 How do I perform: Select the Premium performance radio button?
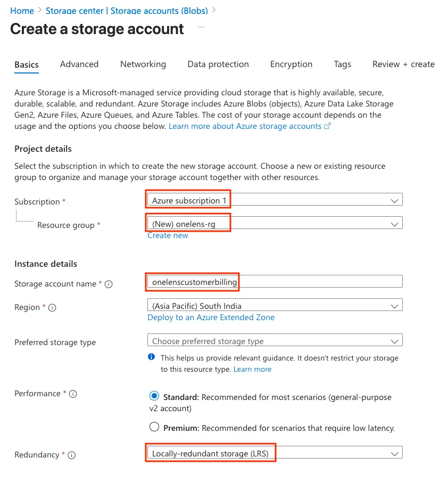tap(154, 427)
